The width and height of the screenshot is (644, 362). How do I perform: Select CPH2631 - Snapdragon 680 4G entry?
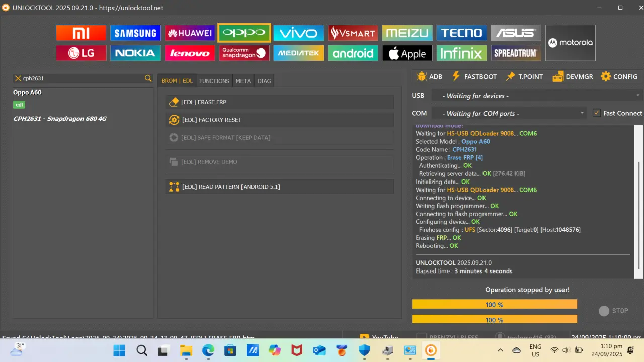[60, 119]
